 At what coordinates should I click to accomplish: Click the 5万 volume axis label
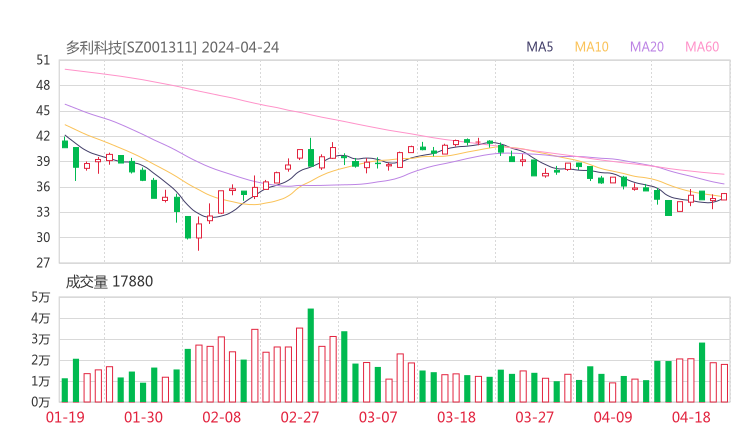click(x=41, y=297)
